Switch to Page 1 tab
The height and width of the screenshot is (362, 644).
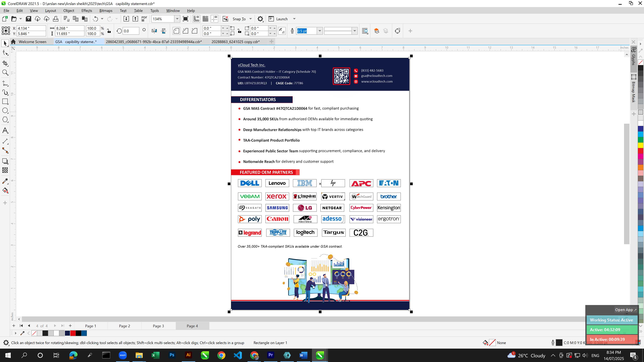(x=91, y=326)
